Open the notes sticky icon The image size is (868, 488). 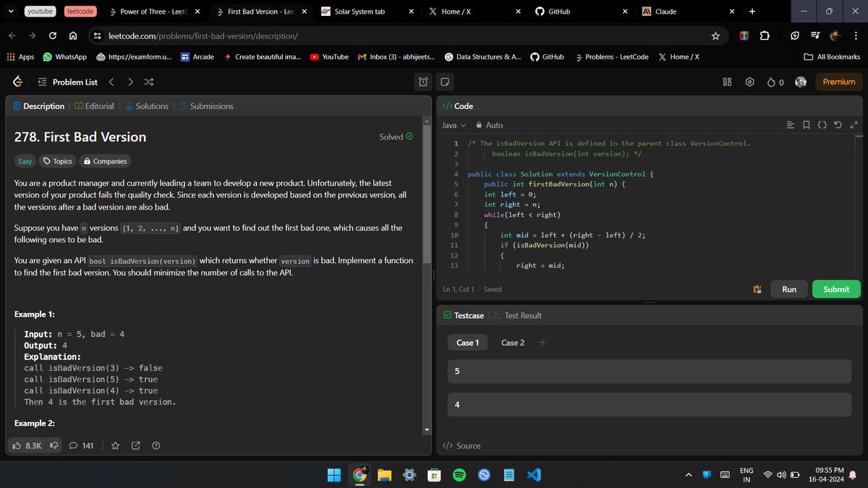[445, 82]
